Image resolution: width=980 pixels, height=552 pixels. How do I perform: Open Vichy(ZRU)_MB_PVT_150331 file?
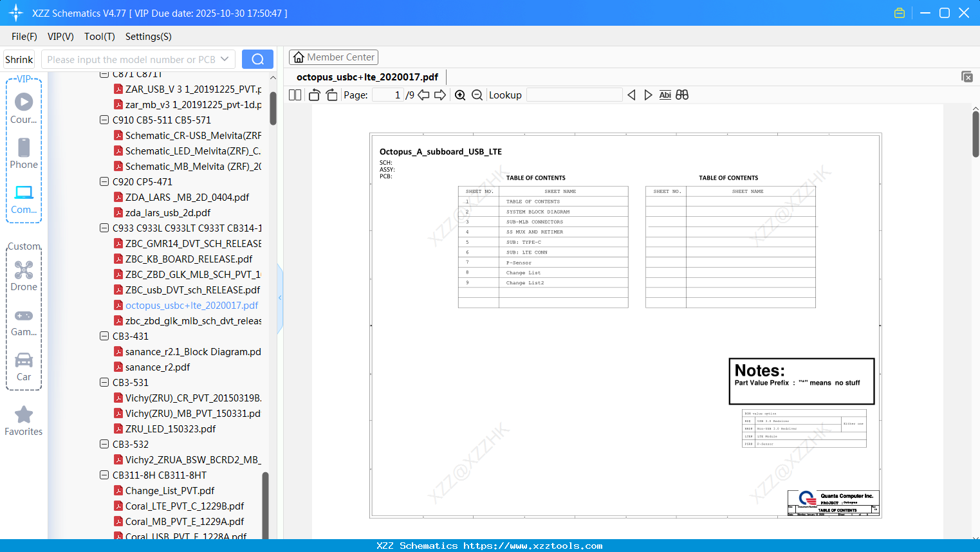point(193,413)
